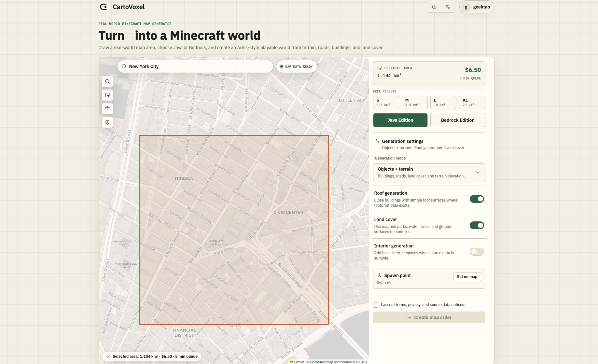Open the Leaflet attribution link

coord(297,362)
